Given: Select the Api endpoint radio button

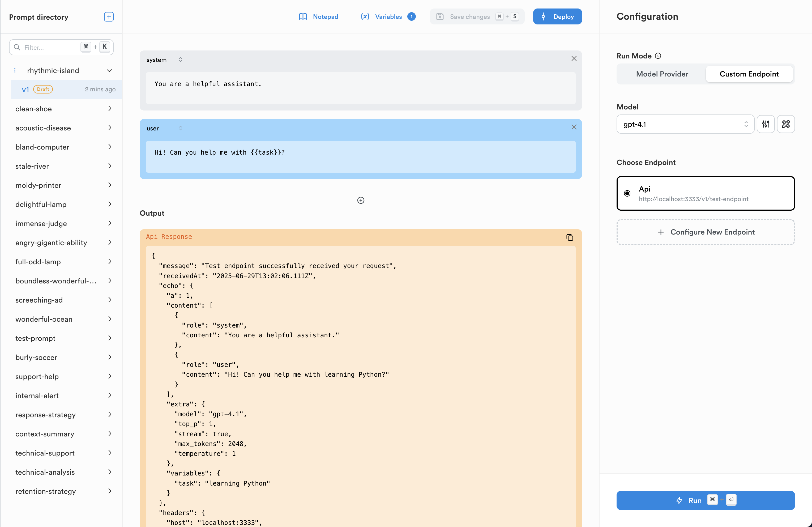Looking at the screenshot, I should (x=627, y=193).
